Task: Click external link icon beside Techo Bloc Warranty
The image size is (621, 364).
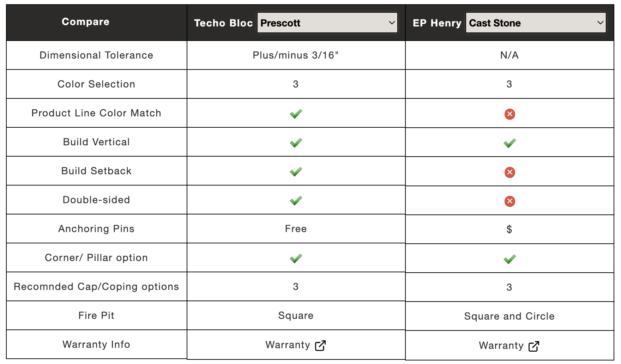Action: pos(320,346)
